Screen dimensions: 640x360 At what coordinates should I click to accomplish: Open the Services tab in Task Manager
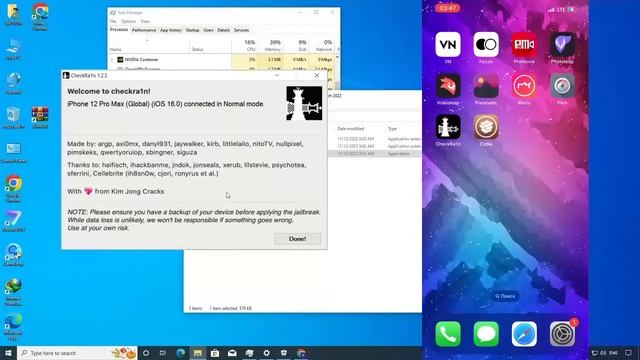(241, 30)
